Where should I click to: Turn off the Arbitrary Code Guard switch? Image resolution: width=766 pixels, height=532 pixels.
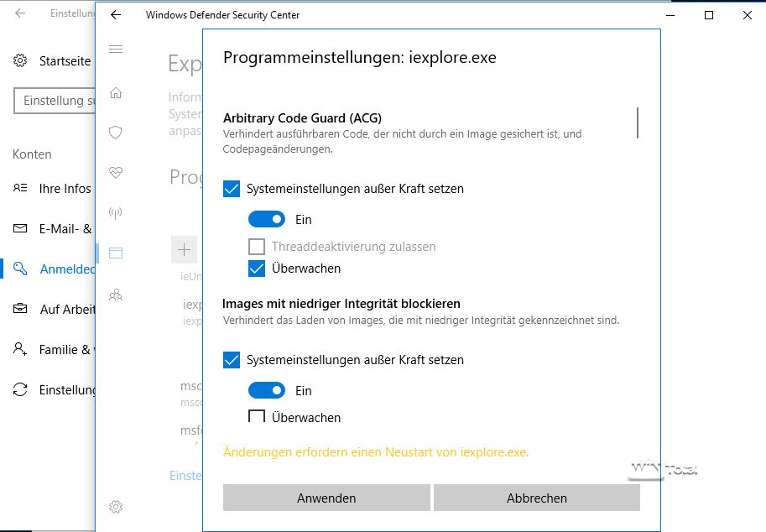[267, 219]
